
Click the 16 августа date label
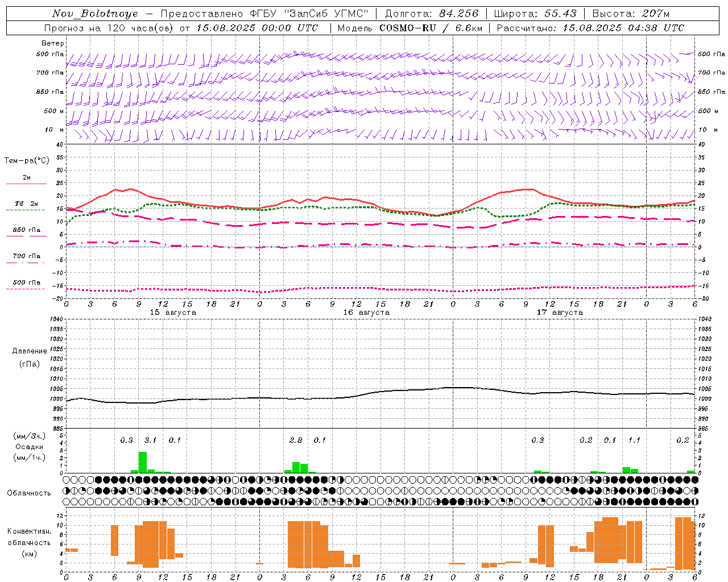pos(366,313)
